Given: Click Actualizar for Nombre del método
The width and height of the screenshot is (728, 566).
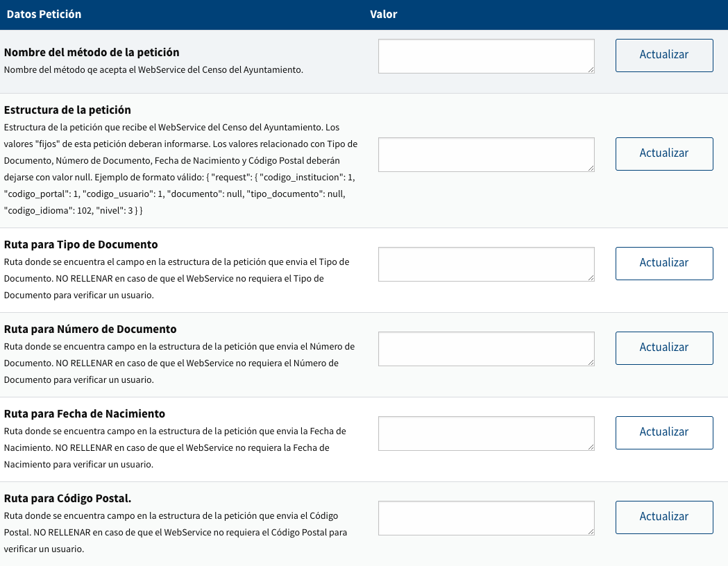Looking at the screenshot, I should [x=664, y=55].
